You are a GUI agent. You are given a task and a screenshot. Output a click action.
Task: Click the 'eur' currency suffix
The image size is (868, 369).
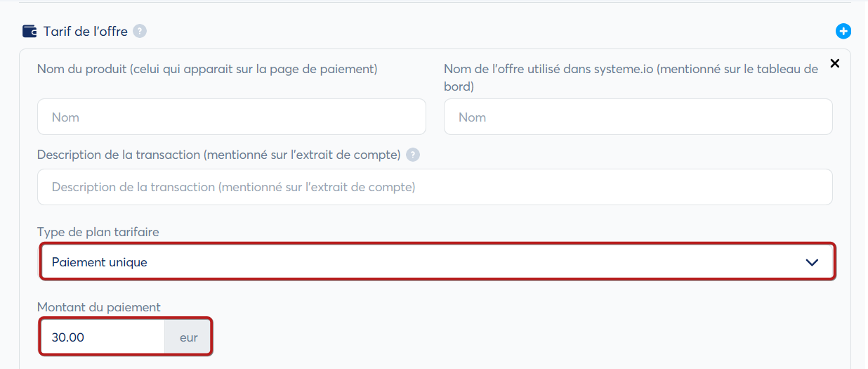(x=188, y=337)
